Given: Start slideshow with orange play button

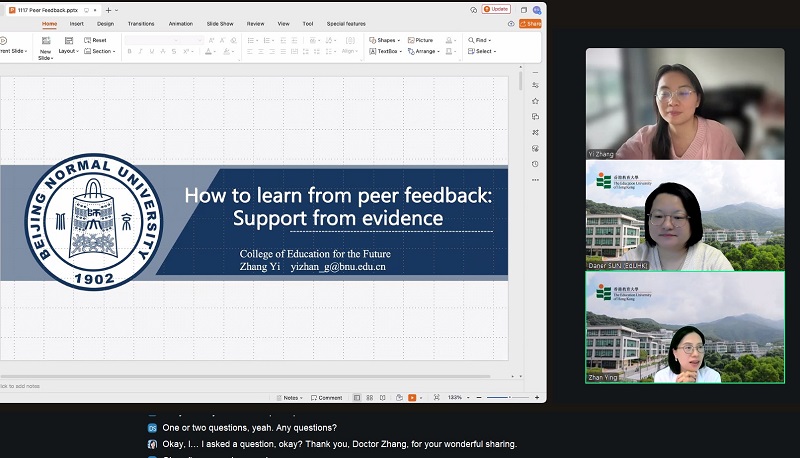Looking at the screenshot, I should 411,397.
